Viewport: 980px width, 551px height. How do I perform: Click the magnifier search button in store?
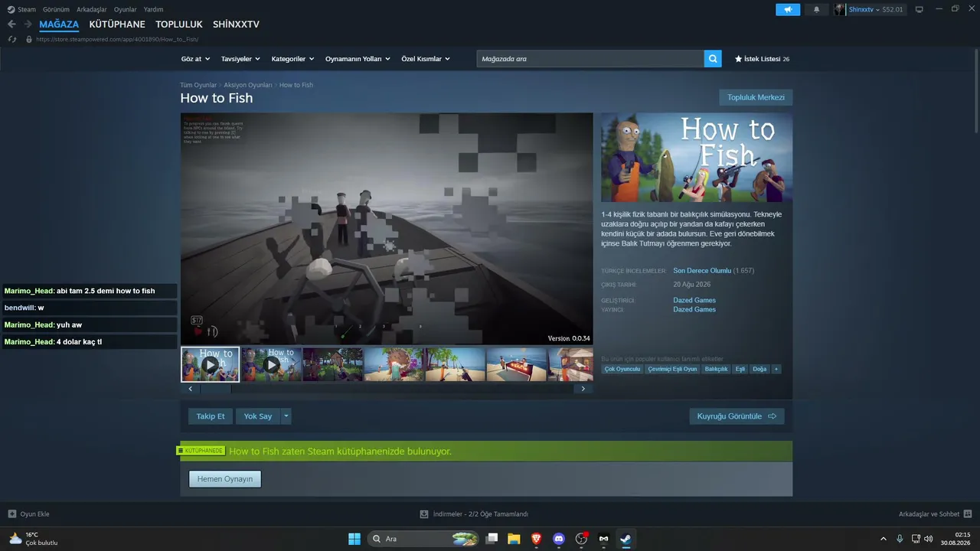click(713, 59)
